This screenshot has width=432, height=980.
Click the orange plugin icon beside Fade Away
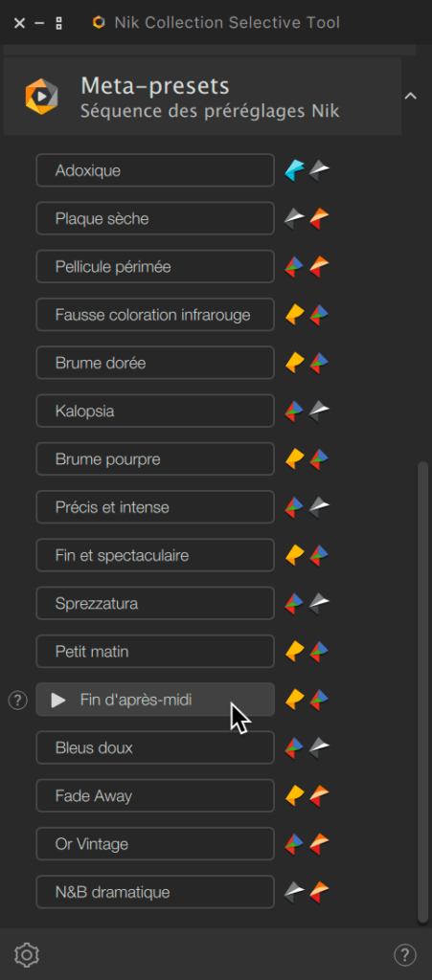pos(320,795)
